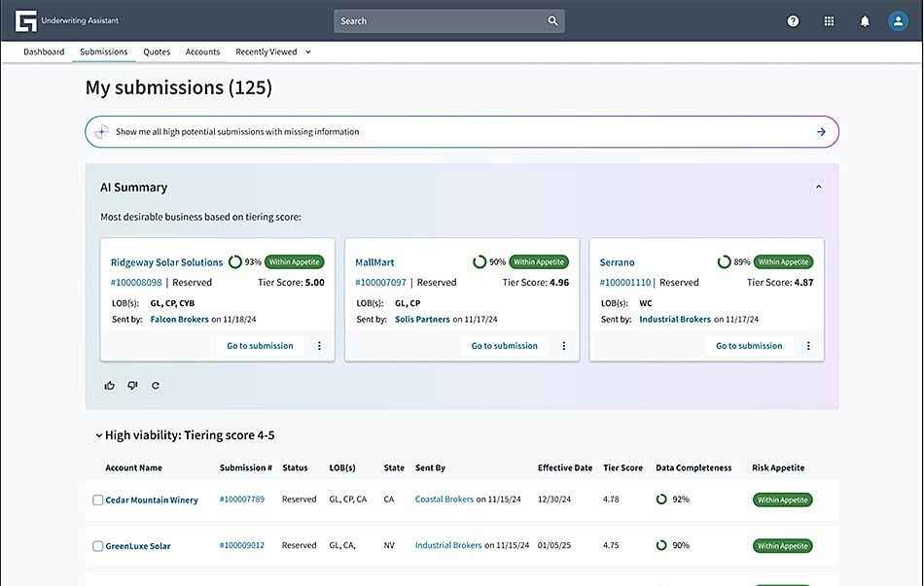Collapse High viability tiering score section
The image size is (924, 586).
pyautogui.click(x=98, y=436)
